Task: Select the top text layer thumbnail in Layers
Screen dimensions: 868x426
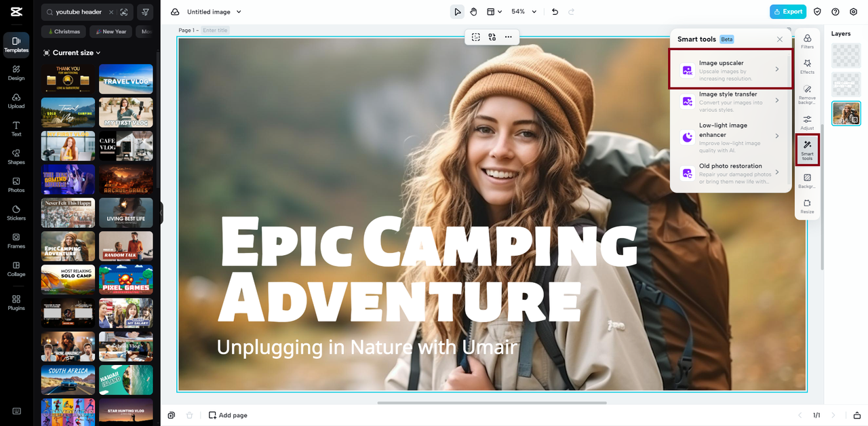Action: [x=846, y=56]
